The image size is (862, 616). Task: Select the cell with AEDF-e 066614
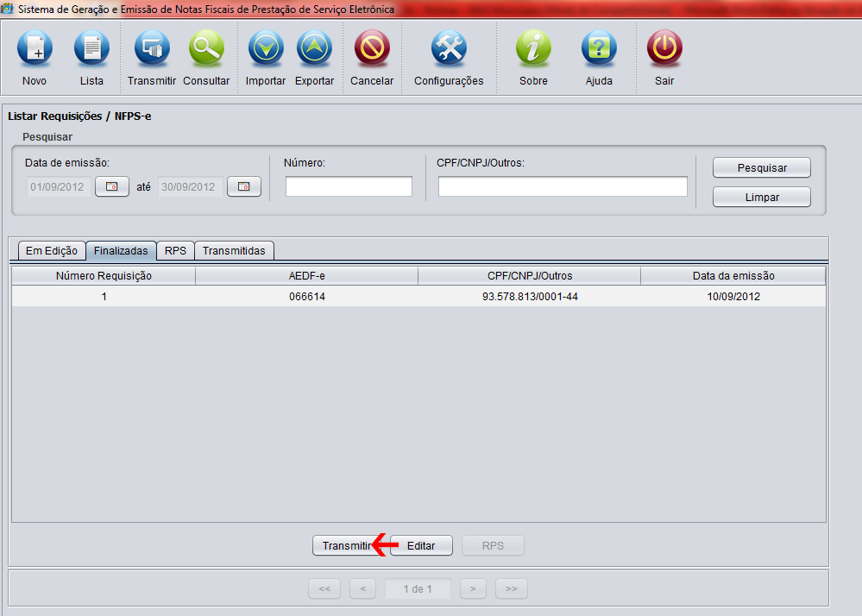307,297
